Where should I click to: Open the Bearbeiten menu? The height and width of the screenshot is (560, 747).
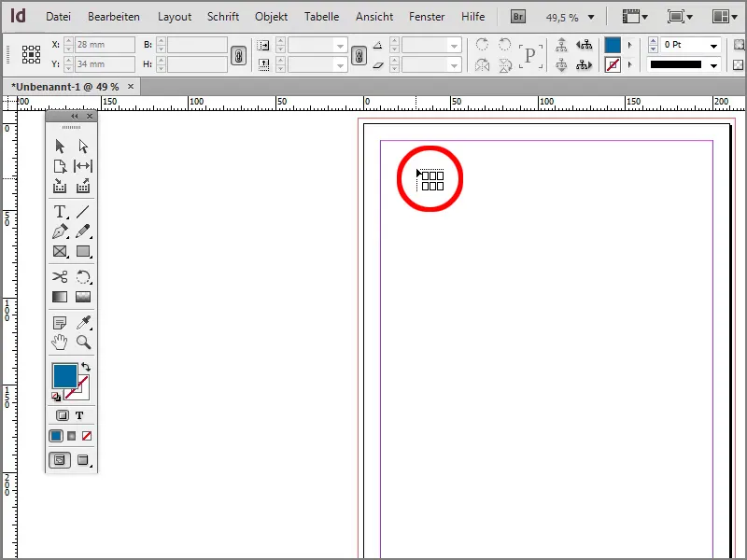(114, 17)
